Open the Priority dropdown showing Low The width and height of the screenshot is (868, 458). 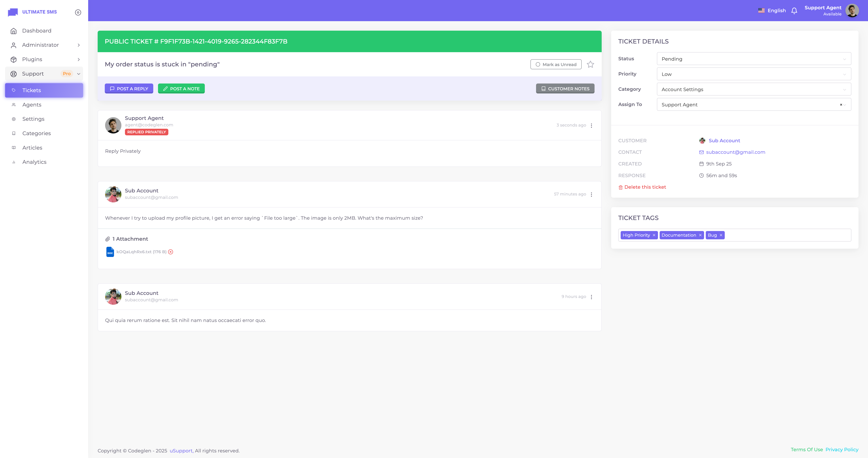pyautogui.click(x=753, y=74)
